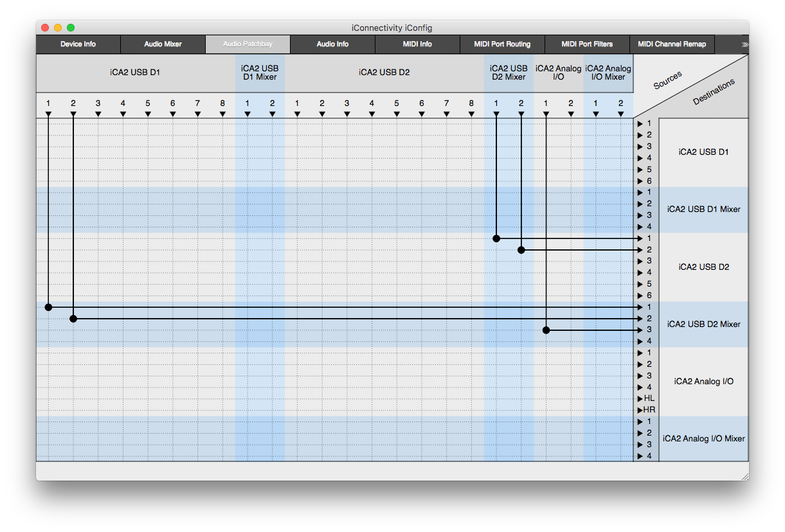Viewport: 785px width, 532px height.
Task: Select the iCA2 USB D2 destination label
Action: (703, 267)
